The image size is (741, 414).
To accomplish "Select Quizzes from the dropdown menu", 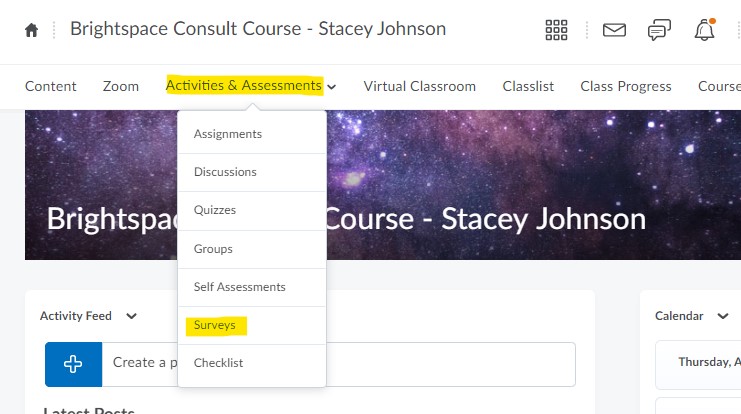I will click(215, 210).
